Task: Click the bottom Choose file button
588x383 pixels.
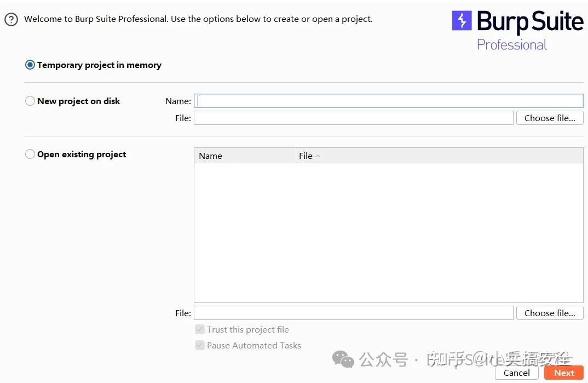Action: pos(550,313)
